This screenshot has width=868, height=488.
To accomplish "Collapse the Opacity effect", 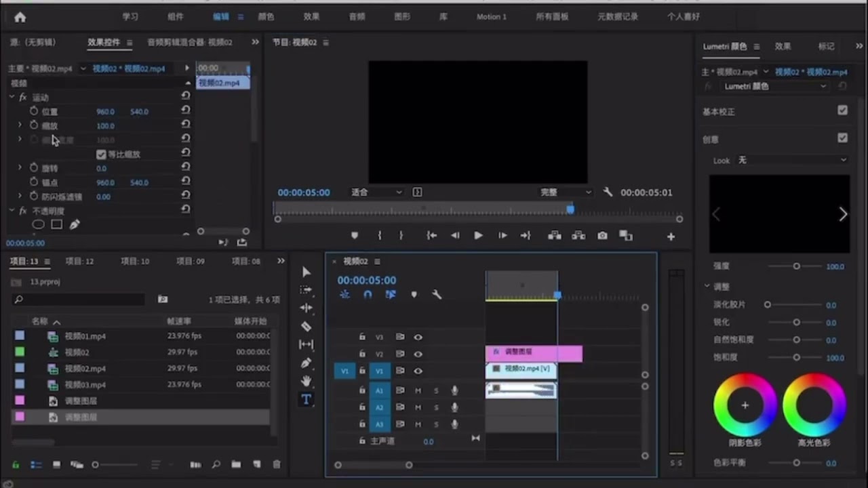I will 12,211.
